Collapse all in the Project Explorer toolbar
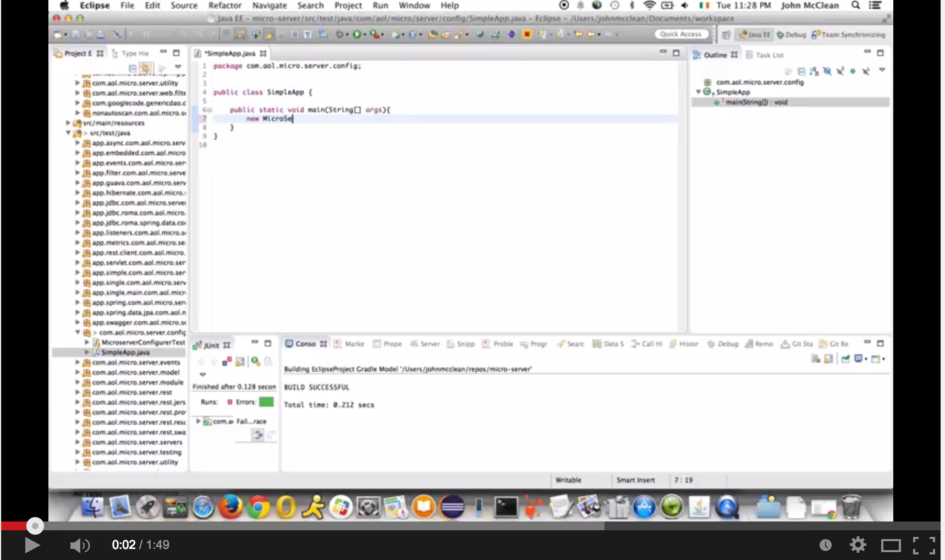 click(x=132, y=68)
